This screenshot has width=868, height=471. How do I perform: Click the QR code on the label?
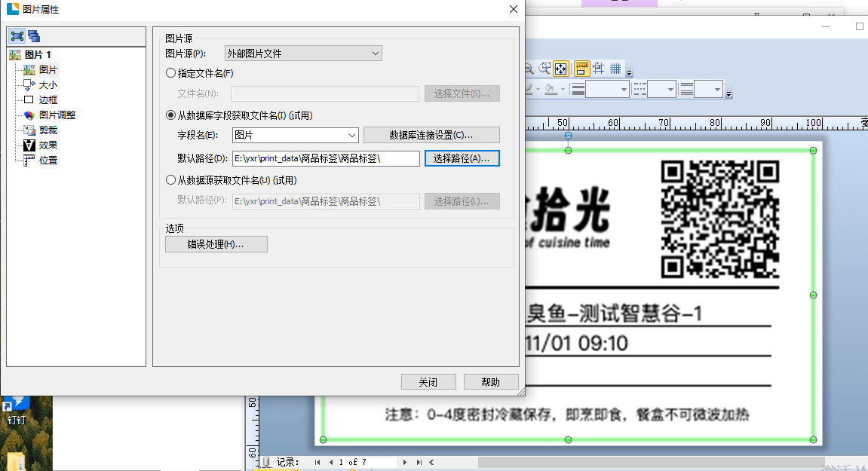(x=720, y=219)
